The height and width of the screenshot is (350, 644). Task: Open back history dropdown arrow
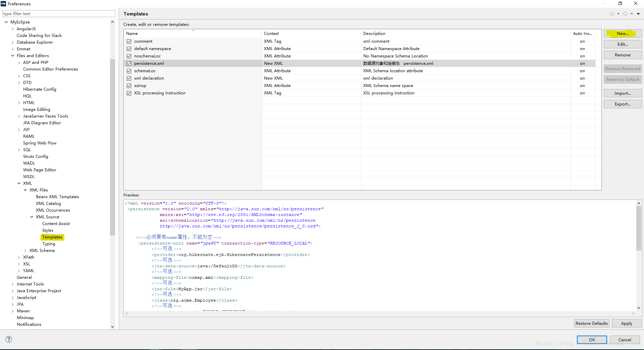618,14
